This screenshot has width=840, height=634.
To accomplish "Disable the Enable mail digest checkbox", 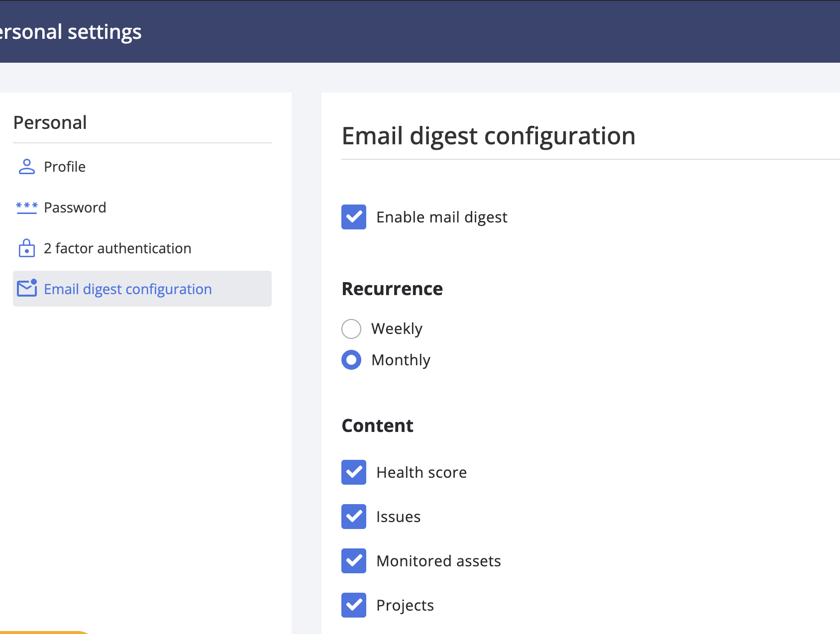I will pos(354,217).
